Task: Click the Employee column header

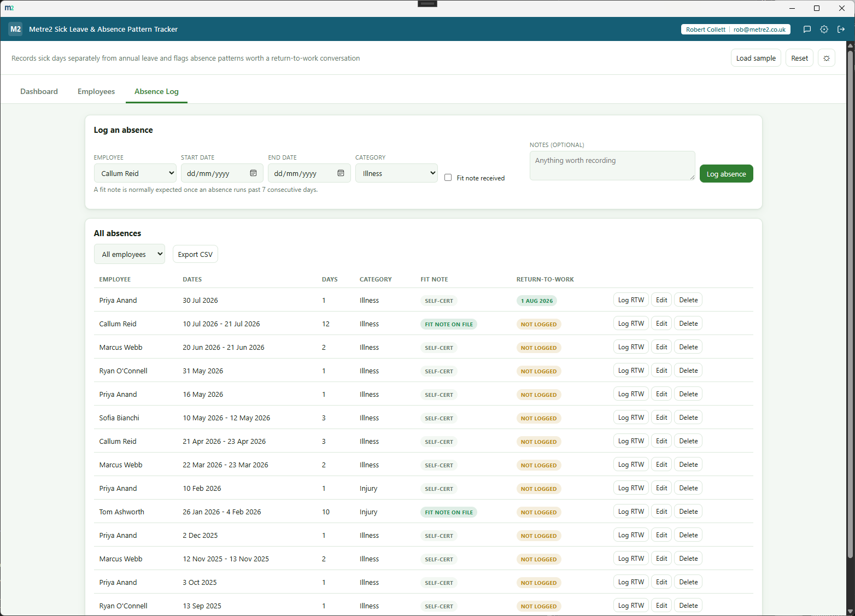Action: coord(115,279)
